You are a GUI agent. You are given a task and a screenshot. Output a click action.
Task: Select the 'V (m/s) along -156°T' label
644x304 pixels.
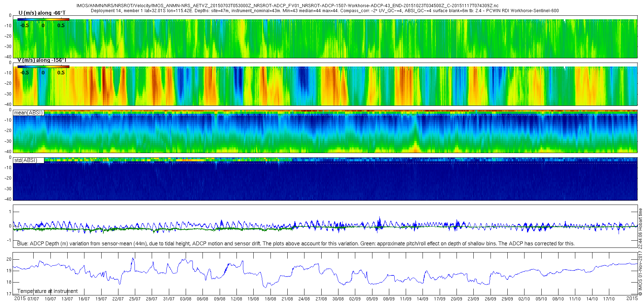point(42,60)
